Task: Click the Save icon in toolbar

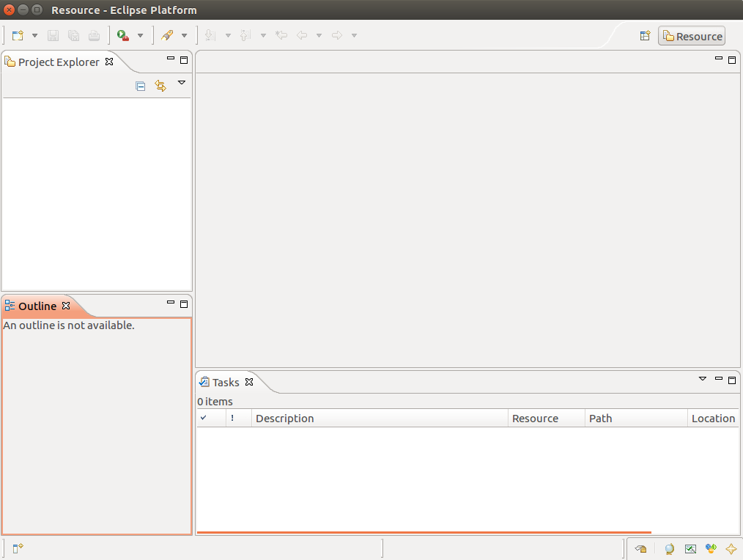Action: coord(53,36)
